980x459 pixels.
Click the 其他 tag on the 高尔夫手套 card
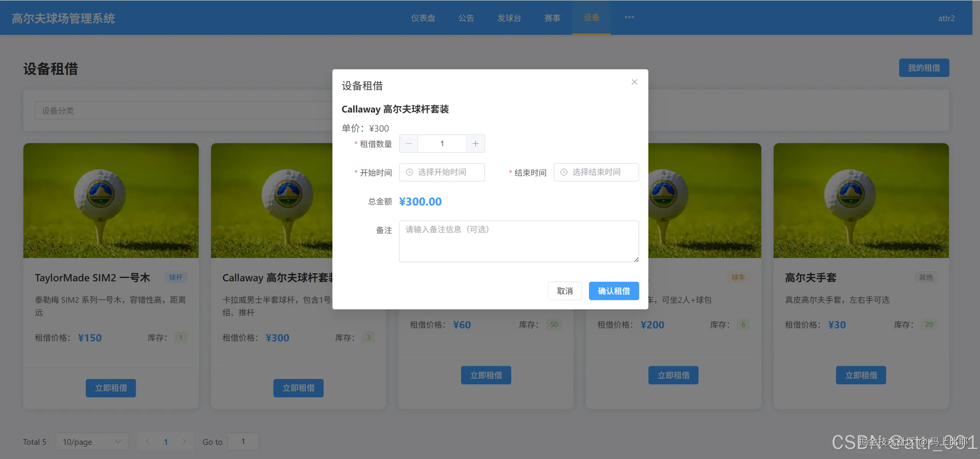(x=926, y=277)
